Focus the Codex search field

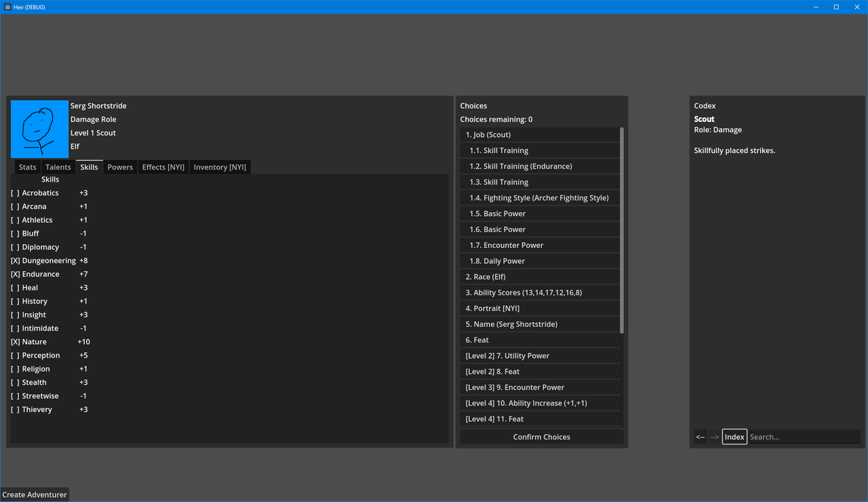point(804,437)
